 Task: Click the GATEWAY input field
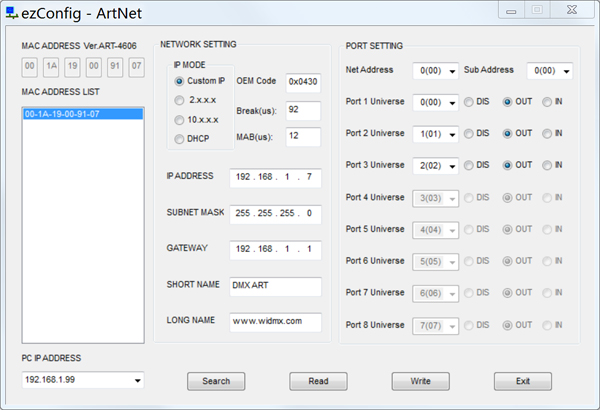276,250
